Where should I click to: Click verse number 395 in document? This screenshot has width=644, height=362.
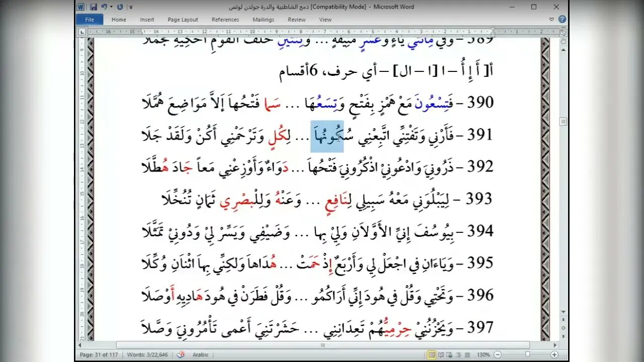click(480, 263)
